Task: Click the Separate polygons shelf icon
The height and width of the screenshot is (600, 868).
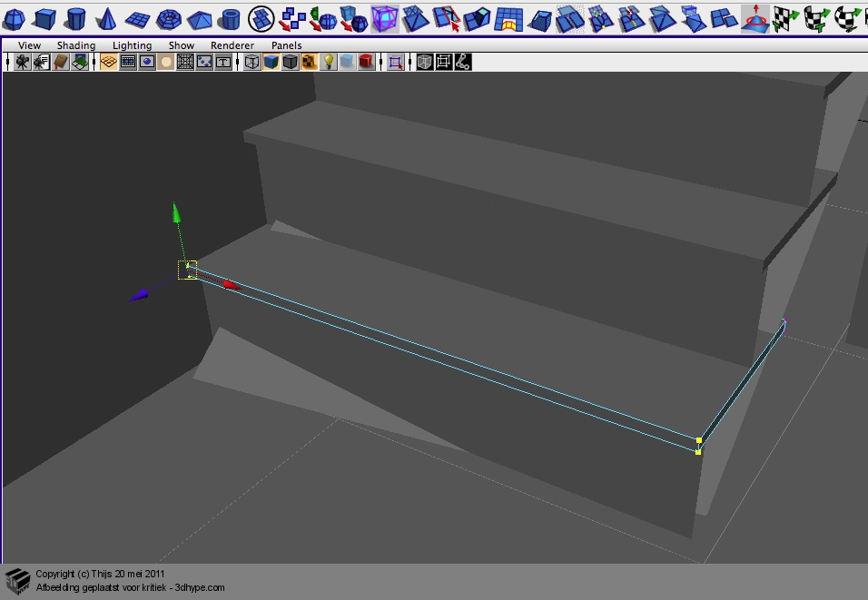Action: tap(291, 19)
